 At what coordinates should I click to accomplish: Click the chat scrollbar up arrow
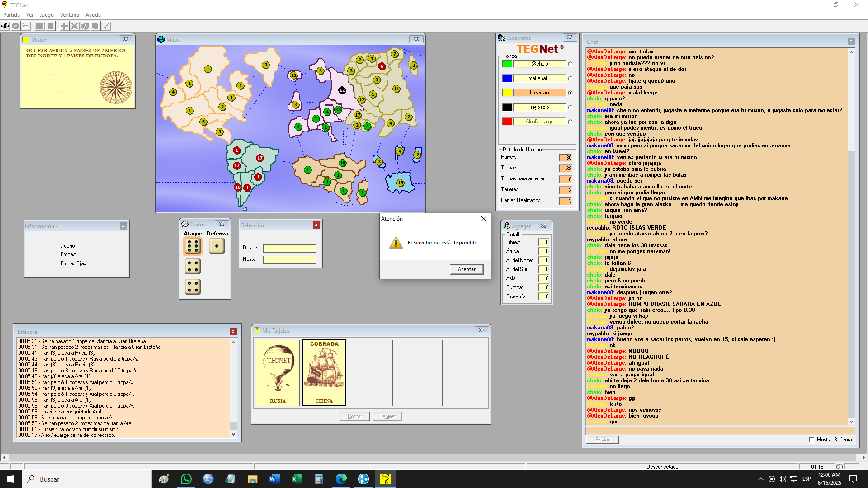[x=851, y=52]
